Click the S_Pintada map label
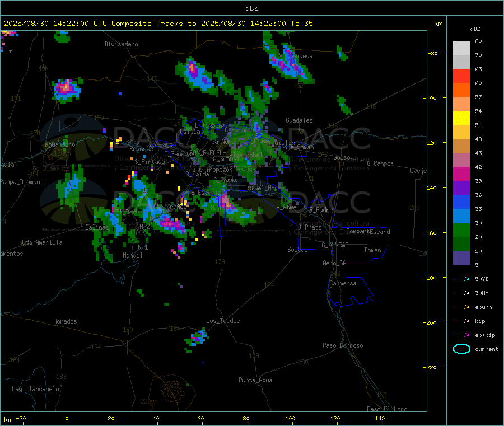Viewport: 504px width, 426px height. pos(150,162)
